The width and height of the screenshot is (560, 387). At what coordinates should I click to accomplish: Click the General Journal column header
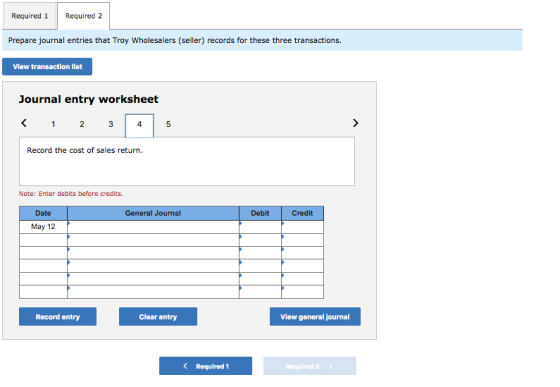click(x=153, y=213)
